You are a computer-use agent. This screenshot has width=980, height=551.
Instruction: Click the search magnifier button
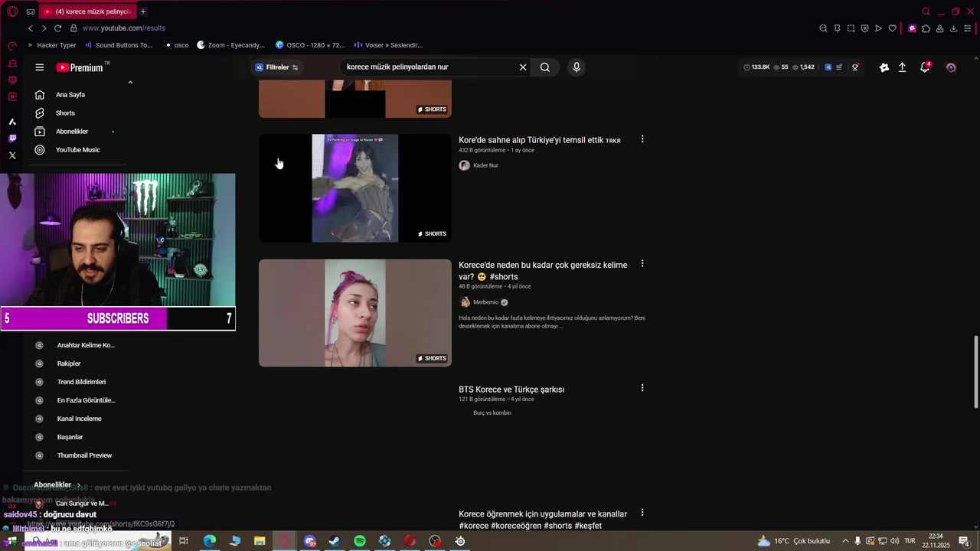point(545,67)
